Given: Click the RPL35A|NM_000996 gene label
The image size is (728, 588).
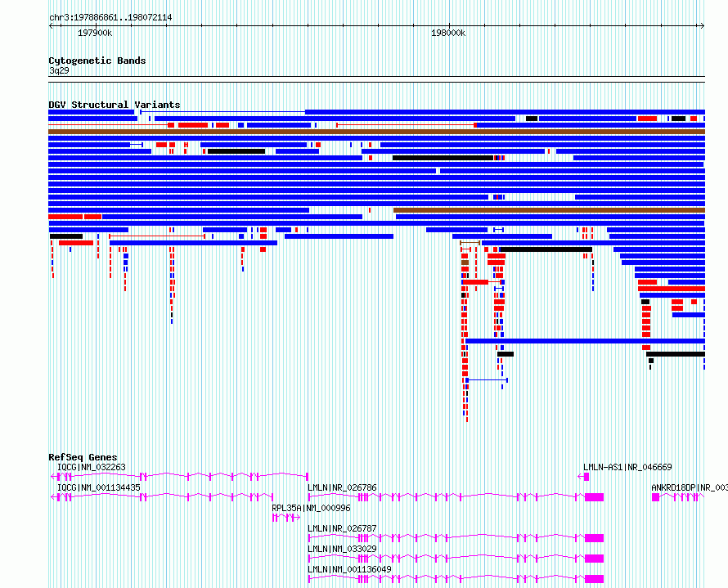Looking at the screenshot, I should [x=311, y=508].
